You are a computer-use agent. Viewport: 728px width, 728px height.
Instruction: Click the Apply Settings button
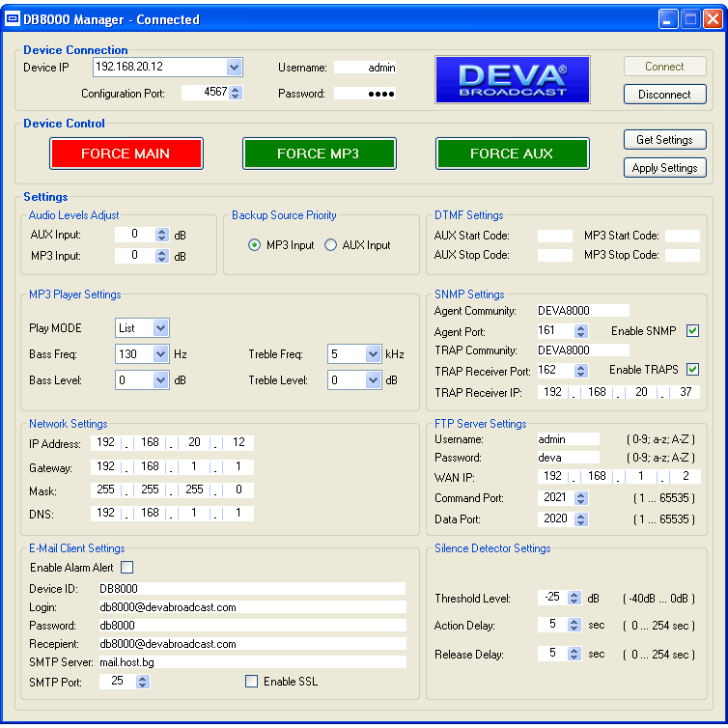click(664, 168)
